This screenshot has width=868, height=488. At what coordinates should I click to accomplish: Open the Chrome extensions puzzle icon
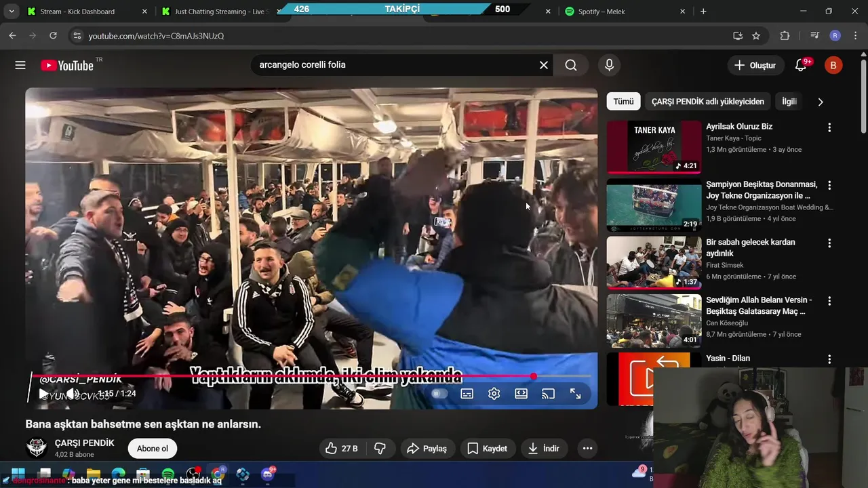click(785, 36)
